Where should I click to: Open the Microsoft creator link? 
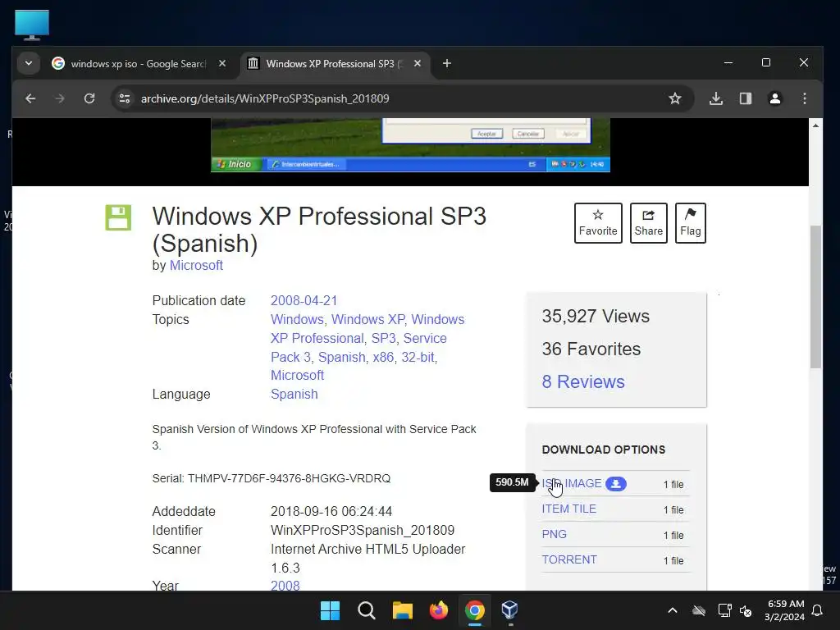pyautogui.click(x=196, y=265)
